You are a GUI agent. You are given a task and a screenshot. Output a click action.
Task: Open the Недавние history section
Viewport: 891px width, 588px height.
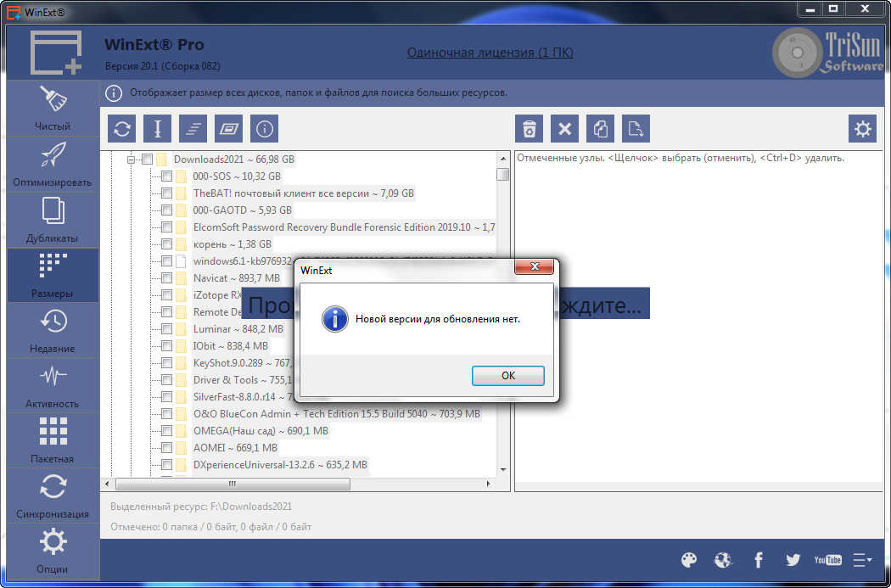(53, 330)
